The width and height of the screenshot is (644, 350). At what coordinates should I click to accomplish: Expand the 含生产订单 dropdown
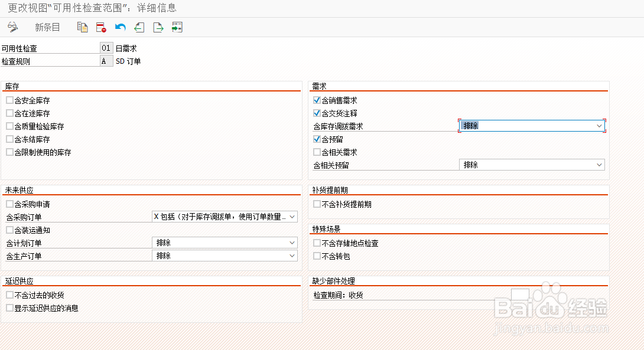coord(225,256)
